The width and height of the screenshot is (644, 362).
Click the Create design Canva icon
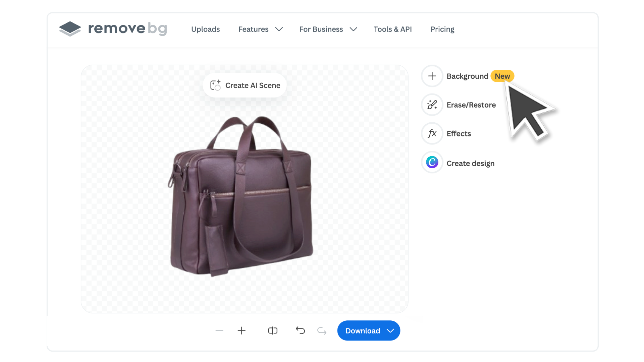(x=432, y=162)
